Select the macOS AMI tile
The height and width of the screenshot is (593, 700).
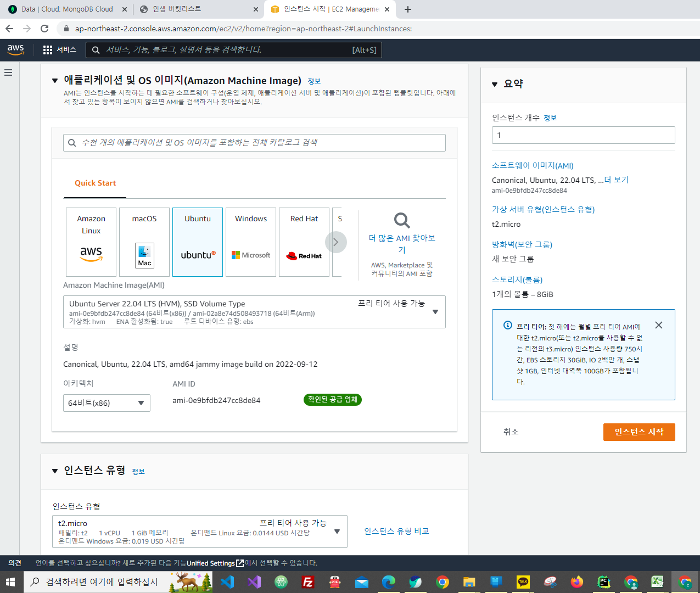point(144,242)
